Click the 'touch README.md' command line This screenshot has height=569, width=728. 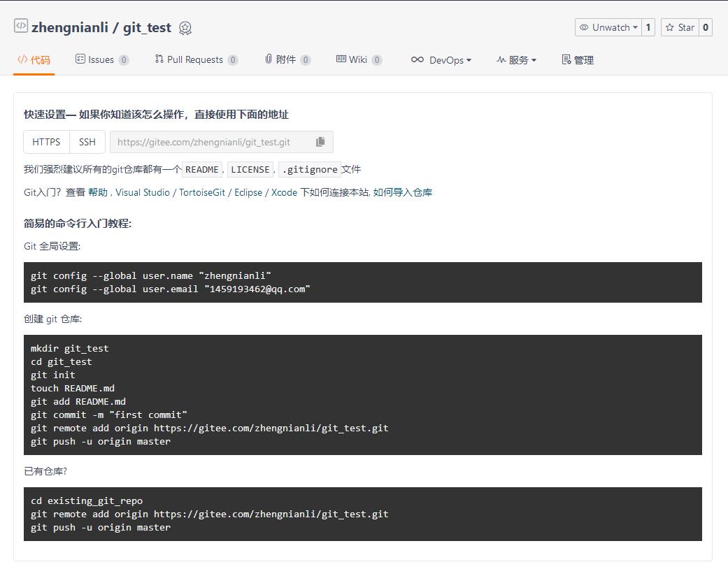pos(73,389)
